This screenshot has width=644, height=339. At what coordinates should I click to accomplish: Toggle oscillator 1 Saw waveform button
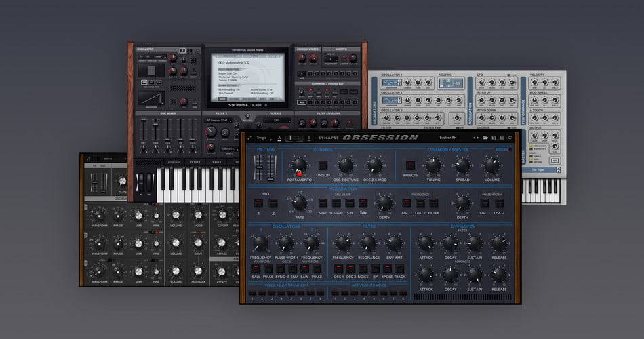[256, 268]
